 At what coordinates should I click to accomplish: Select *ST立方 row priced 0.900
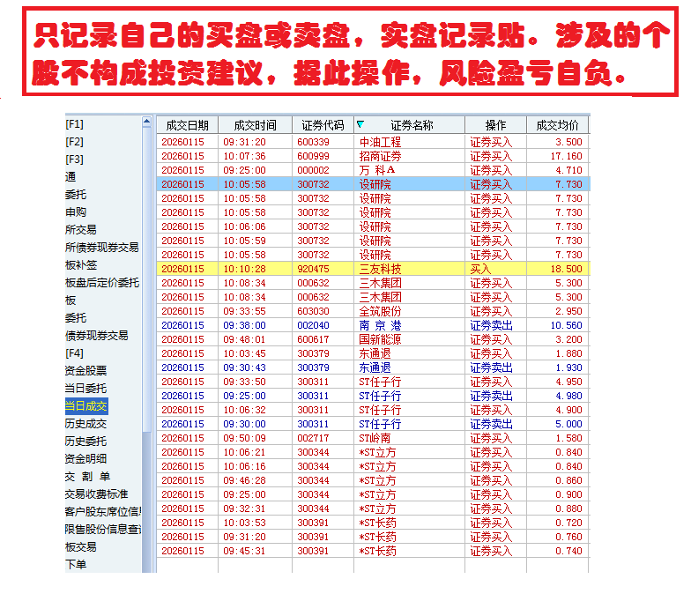[373, 494]
